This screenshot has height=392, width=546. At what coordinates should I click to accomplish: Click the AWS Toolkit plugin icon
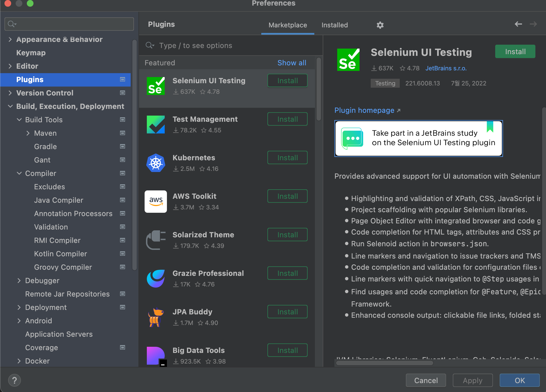[156, 202]
